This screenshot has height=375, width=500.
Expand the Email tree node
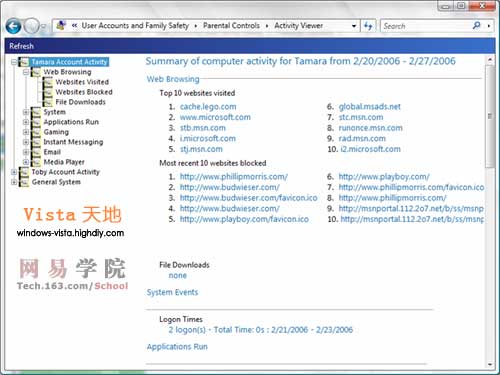tap(26, 152)
